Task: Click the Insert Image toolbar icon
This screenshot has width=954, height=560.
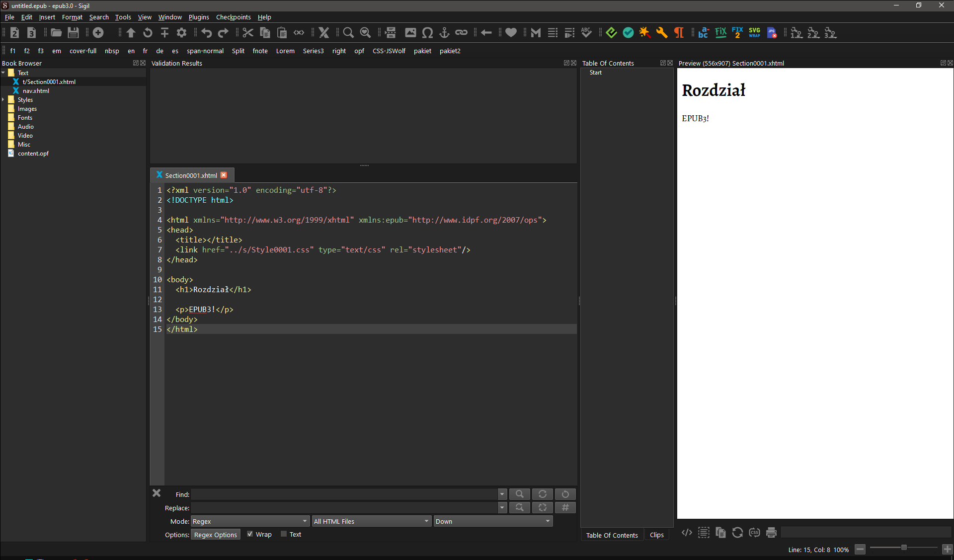Action: (x=410, y=33)
